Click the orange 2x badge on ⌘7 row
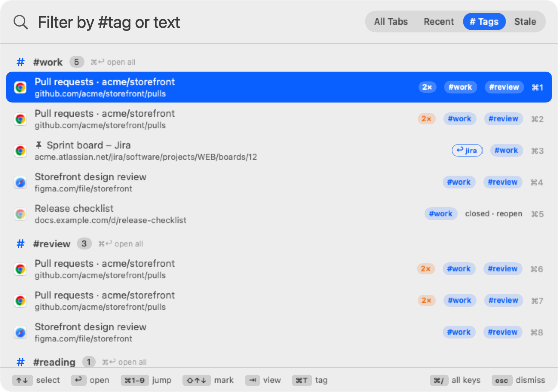Viewport: 558px width, 392px height. pos(426,300)
